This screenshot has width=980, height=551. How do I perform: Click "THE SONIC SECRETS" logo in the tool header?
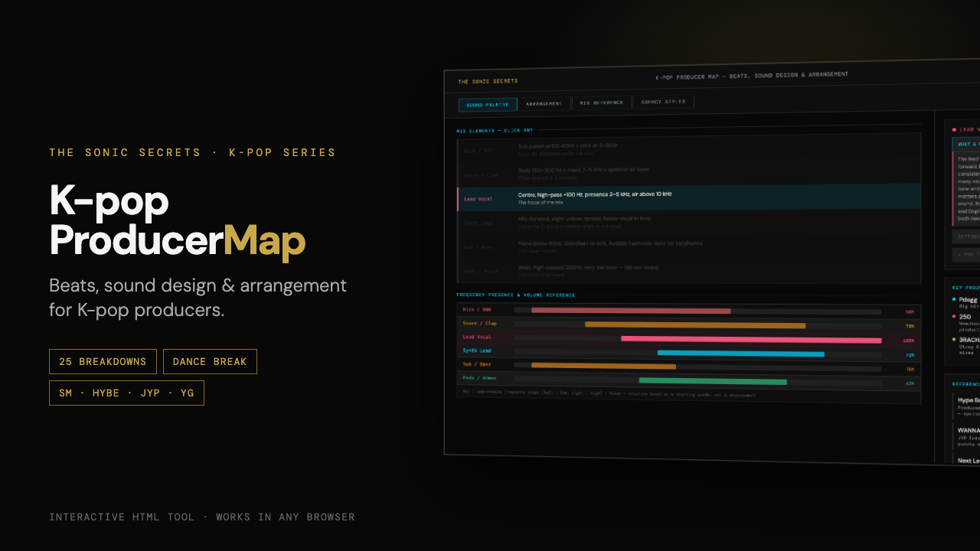coord(488,81)
